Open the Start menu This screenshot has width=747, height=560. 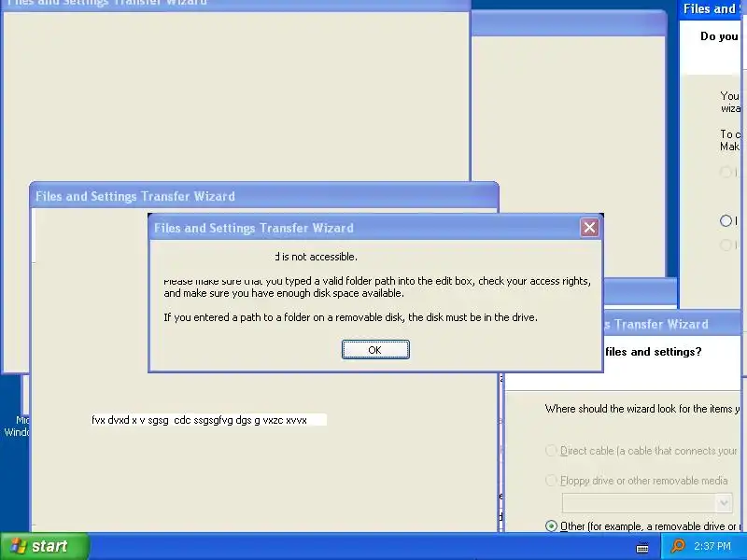point(44,546)
